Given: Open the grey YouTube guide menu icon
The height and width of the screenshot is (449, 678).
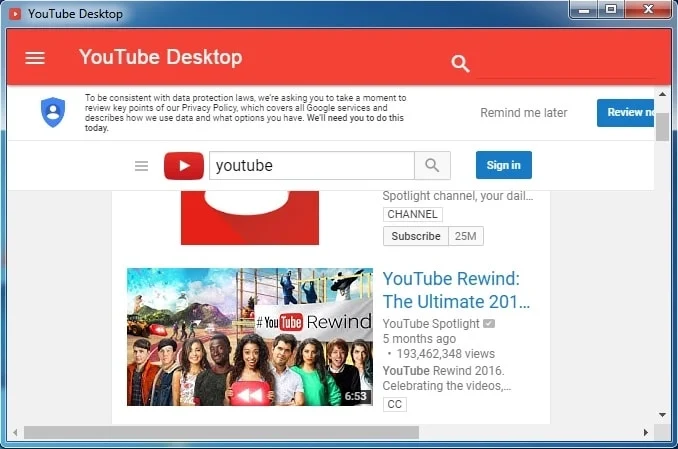Looking at the screenshot, I should click(x=141, y=166).
